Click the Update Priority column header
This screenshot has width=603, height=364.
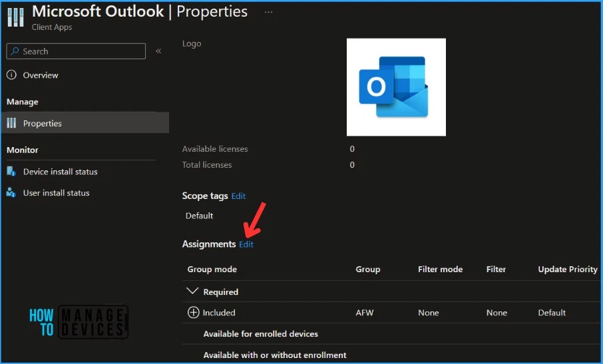pos(568,269)
